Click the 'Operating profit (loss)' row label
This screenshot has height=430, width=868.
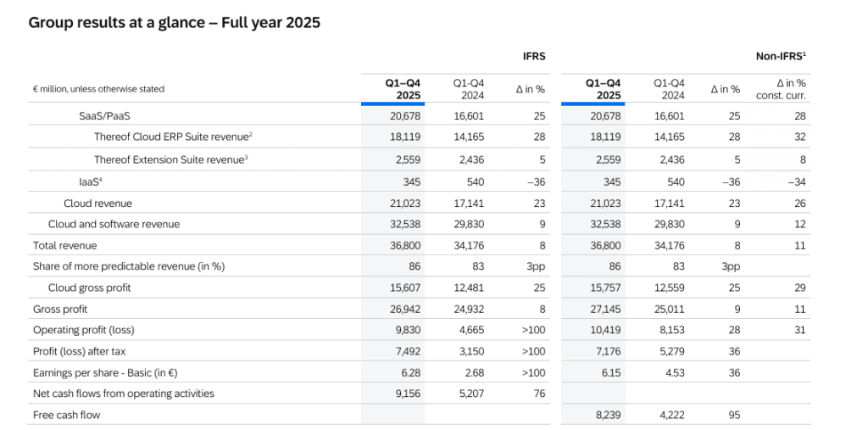(83, 330)
